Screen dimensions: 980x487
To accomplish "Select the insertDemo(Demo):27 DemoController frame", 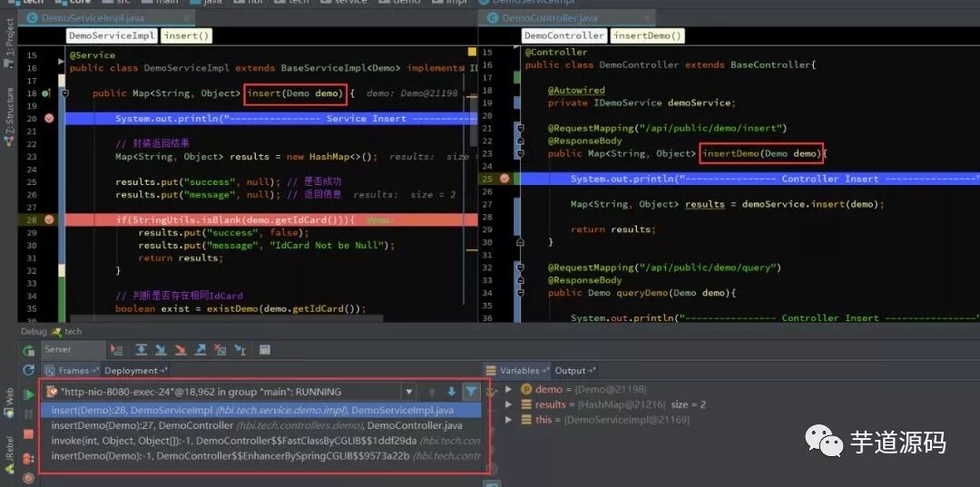I will (x=258, y=426).
